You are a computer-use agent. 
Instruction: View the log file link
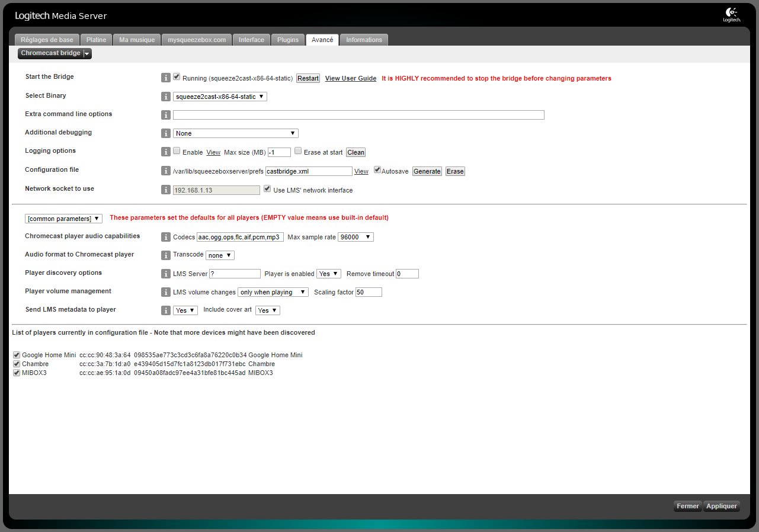[x=213, y=152]
